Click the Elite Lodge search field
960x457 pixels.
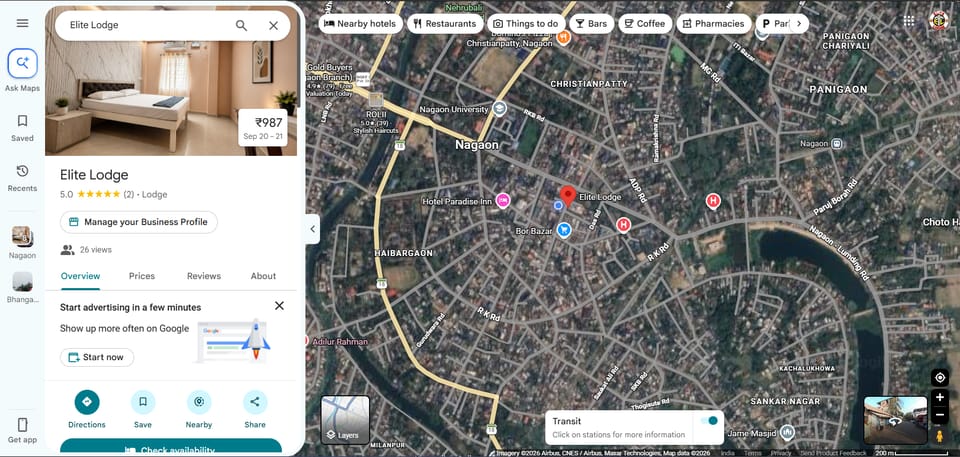(x=147, y=25)
